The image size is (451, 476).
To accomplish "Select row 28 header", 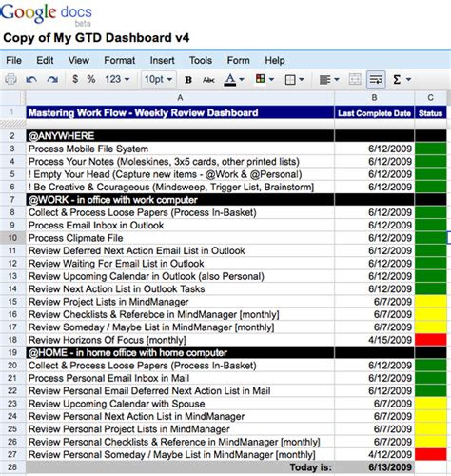I will tap(12, 467).
